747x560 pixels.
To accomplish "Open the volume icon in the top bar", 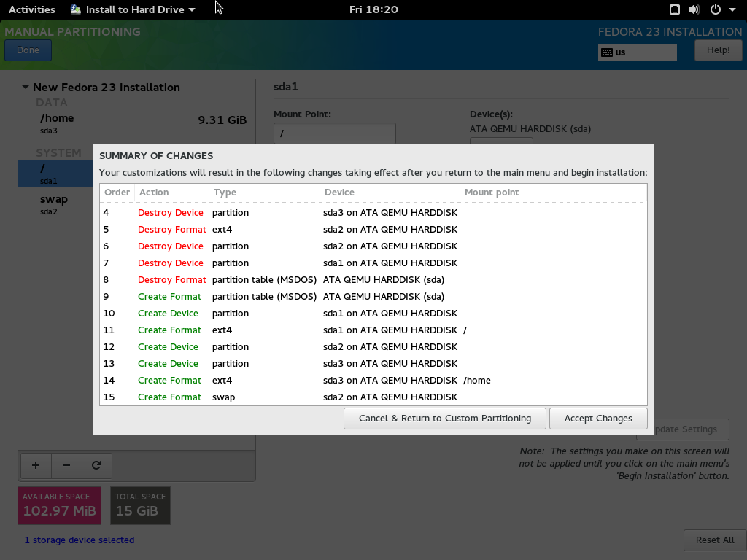I will coord(694,9).
